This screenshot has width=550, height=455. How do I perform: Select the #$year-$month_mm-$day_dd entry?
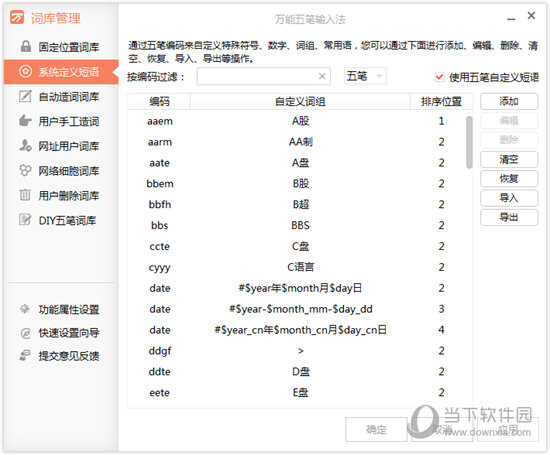[297, 309]
